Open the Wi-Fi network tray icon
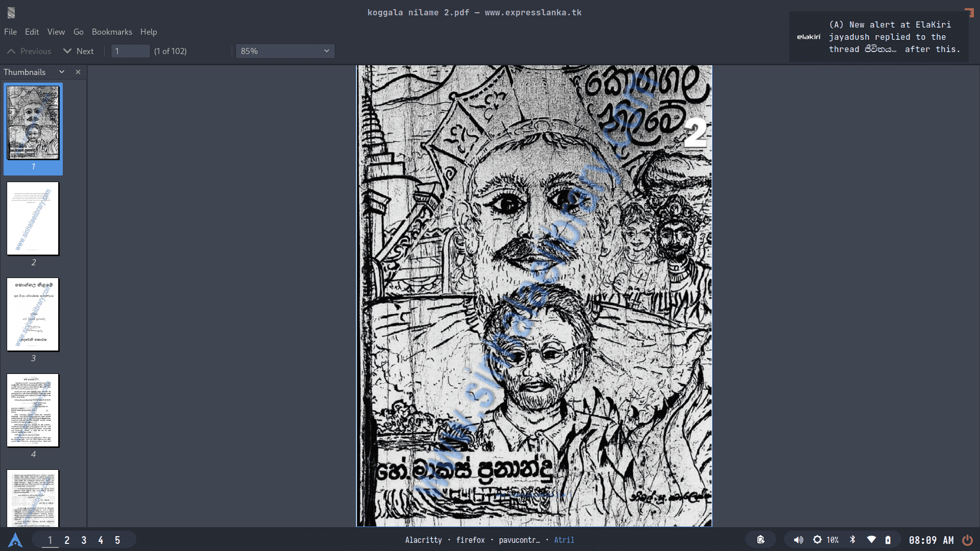This screenshot has width=980, height=551. (x=871, y=540)
